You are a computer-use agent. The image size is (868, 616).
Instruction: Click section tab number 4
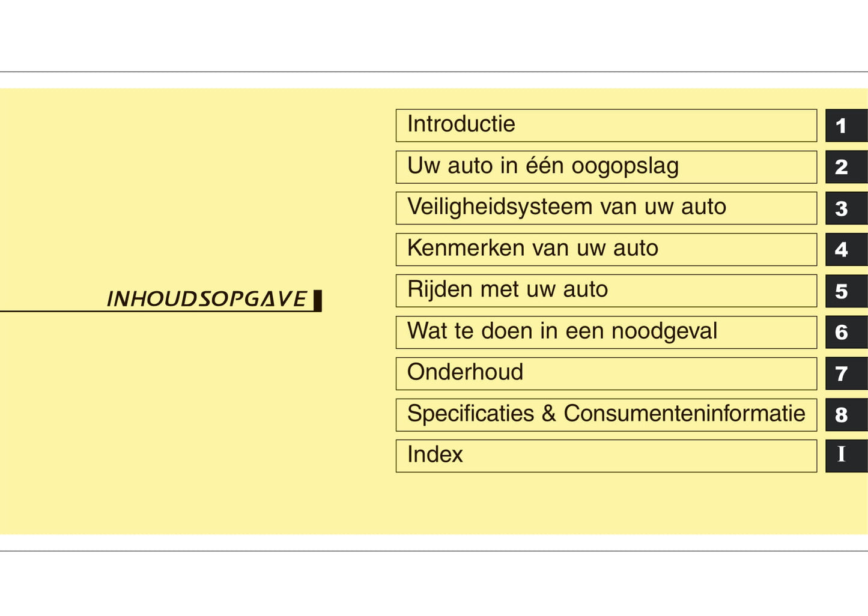click(846, 249)
